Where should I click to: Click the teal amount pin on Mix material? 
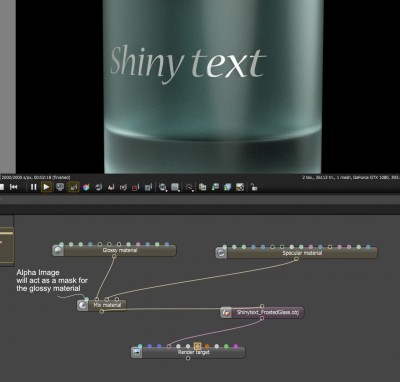[x=87, y=299]
